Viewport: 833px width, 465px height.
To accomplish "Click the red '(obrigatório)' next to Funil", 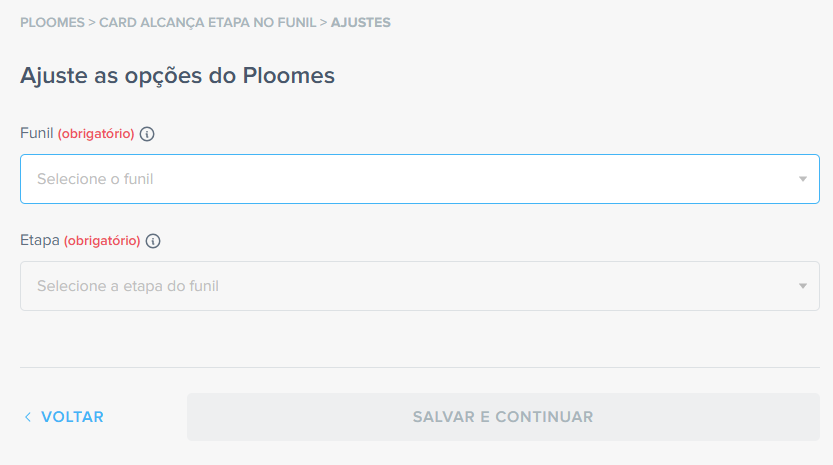I will pos(96,134).
